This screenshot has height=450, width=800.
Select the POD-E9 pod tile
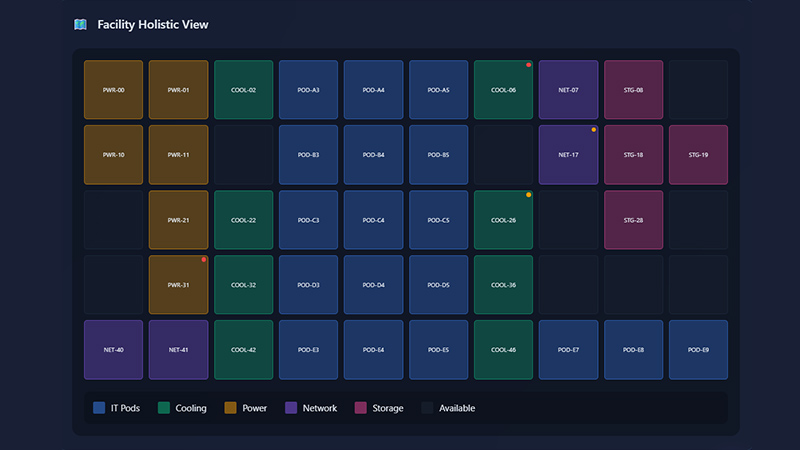coord(698,350)
